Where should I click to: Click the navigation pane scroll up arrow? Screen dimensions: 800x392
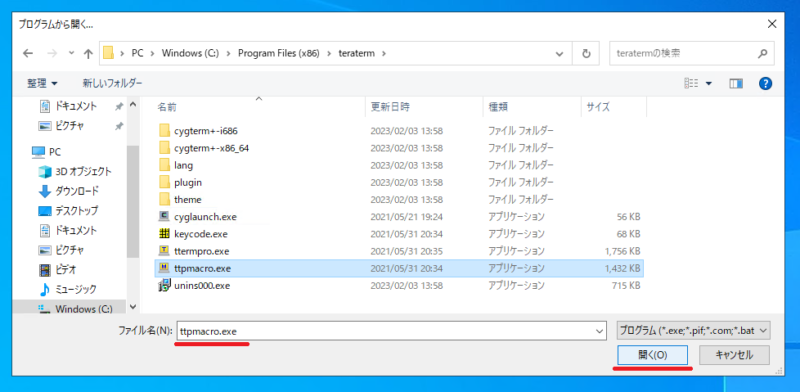point(133,104)
